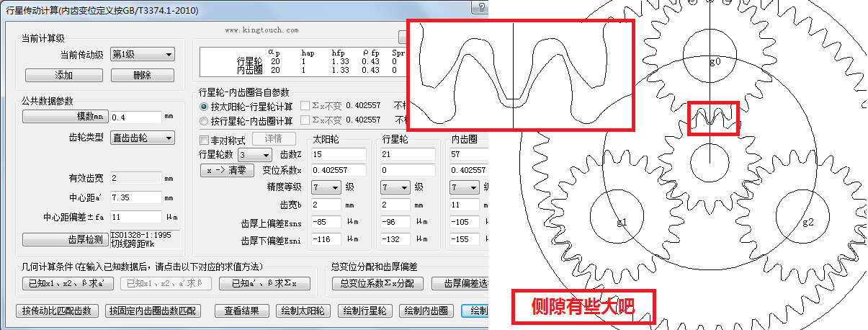Click the x -> 清零 button

pyautogui.click(x=227, y=170)
